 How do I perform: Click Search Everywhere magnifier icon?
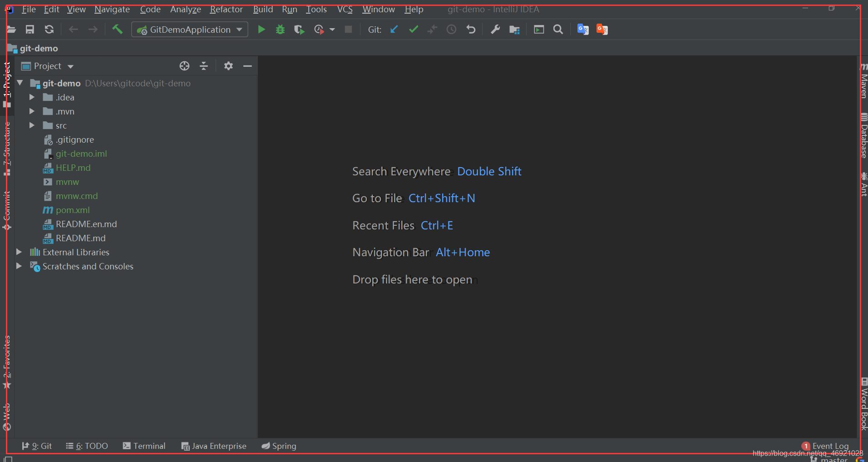pyautogui.click(x=558, y=30)
